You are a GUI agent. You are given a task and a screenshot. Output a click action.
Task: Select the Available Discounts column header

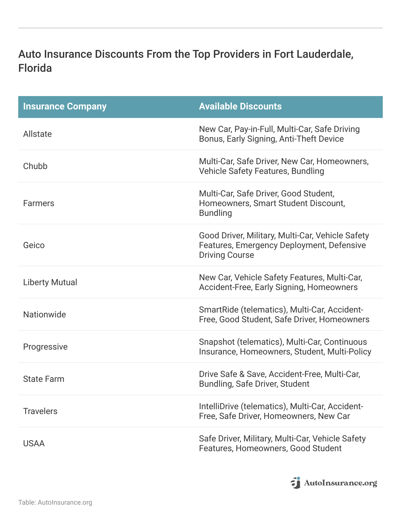pyautogui.click(x=240, y=106)
